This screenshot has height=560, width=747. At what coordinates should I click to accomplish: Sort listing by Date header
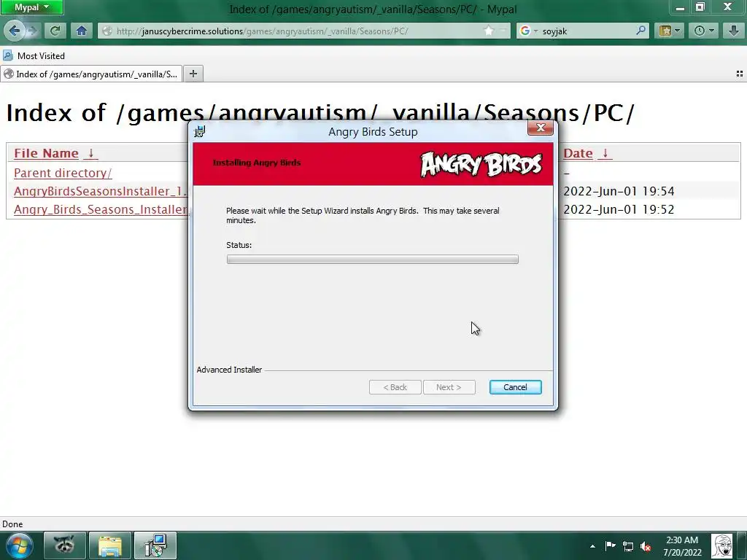click(x=578, y=153)
